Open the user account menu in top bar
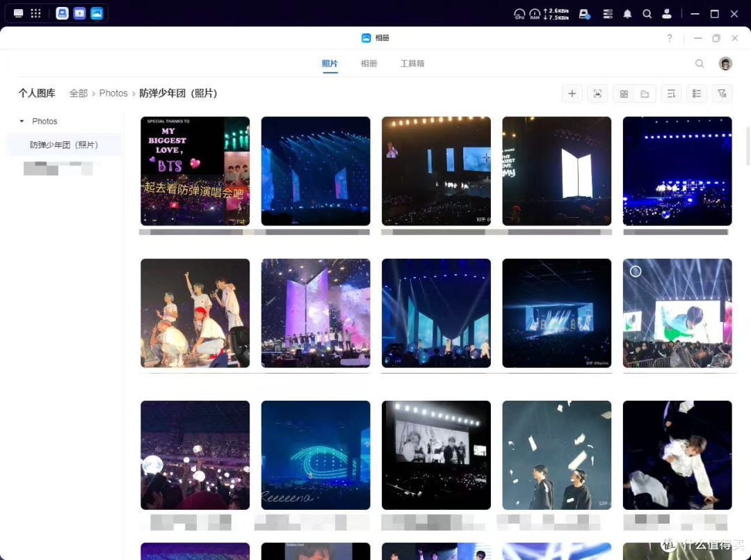This screenshot has width=751, height=560. coord(667,14)
